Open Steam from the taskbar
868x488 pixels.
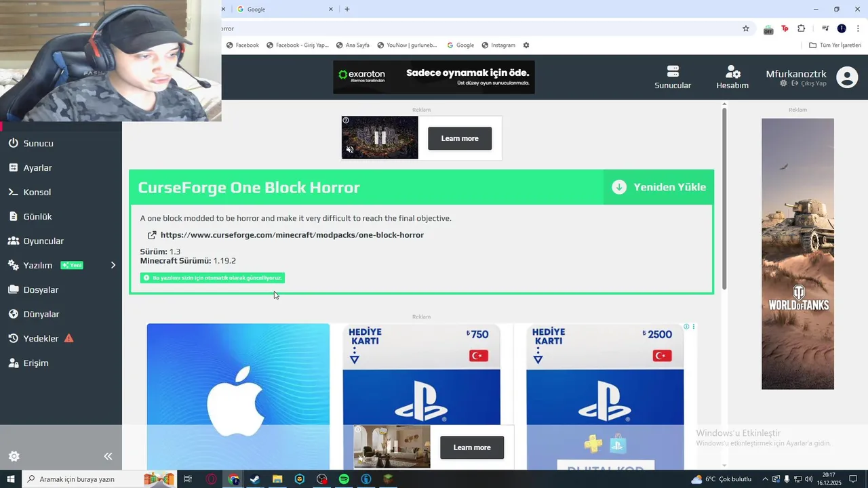(x=255, y=479)
